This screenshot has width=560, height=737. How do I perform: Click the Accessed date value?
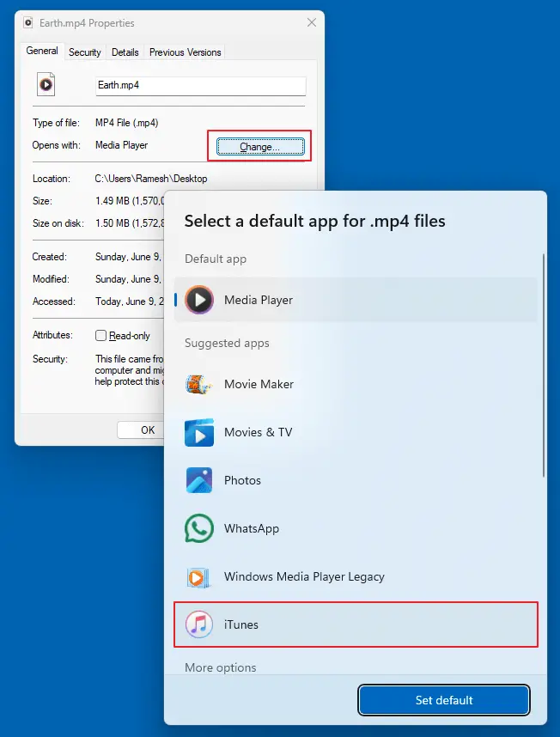pos(128,301)
